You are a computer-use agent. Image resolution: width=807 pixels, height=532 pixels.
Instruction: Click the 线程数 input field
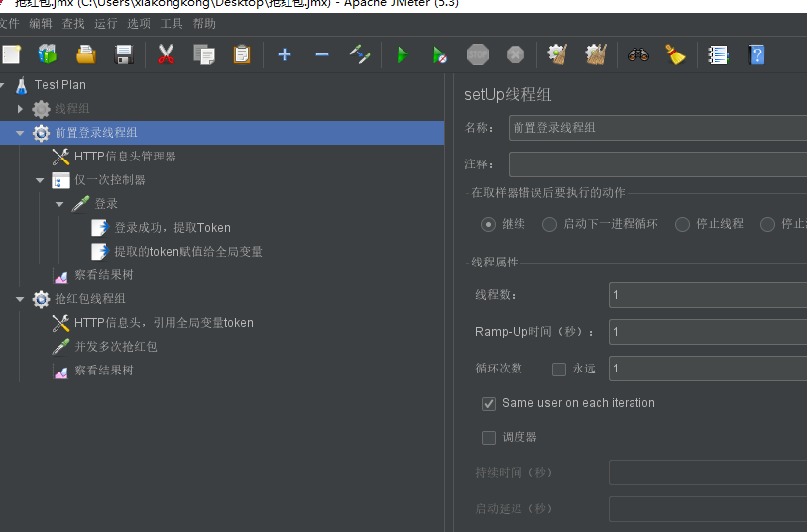pos(708,295)
